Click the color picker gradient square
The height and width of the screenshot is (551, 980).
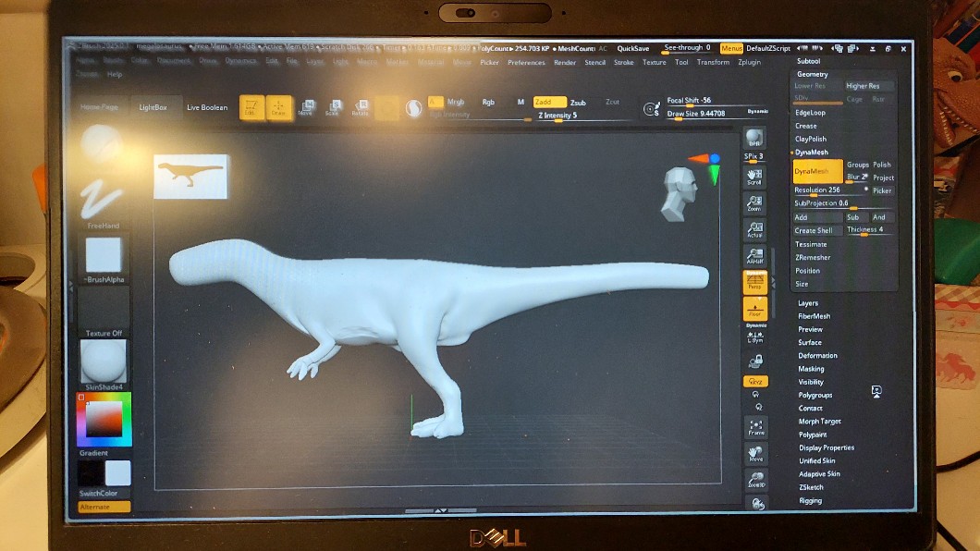pos(104,419)
